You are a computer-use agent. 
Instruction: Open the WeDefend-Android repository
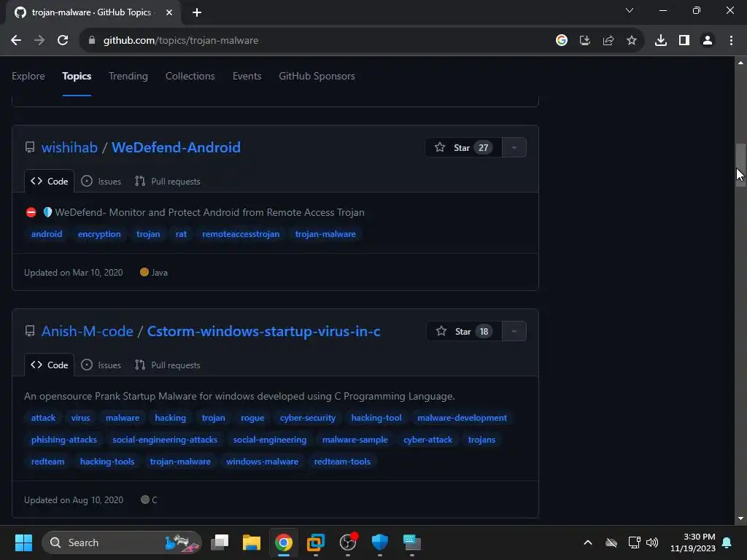176,147
